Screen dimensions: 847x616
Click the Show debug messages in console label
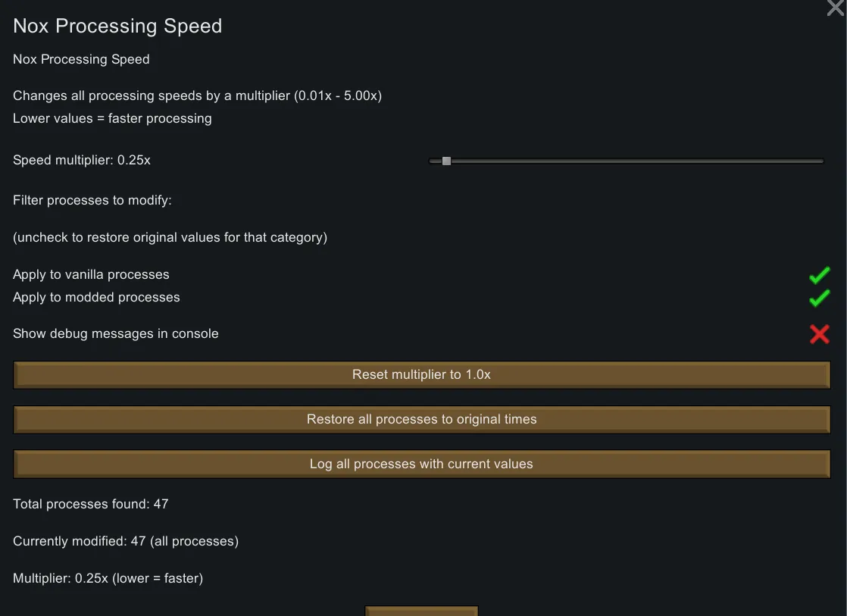pyautogui.click(x=115, y=333)
